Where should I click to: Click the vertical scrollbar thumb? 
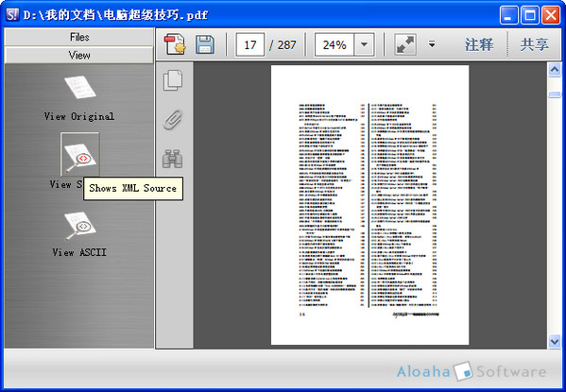pos(555,94)
